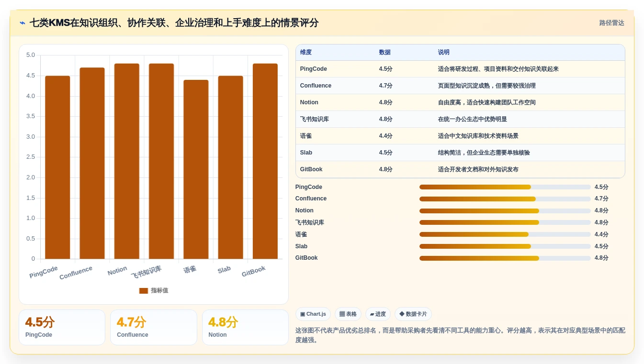The height and width of the screenshot is (364, 644).
Task: Click description 在统一办公生态中优势明显
Action: click(x=473, y=119)
